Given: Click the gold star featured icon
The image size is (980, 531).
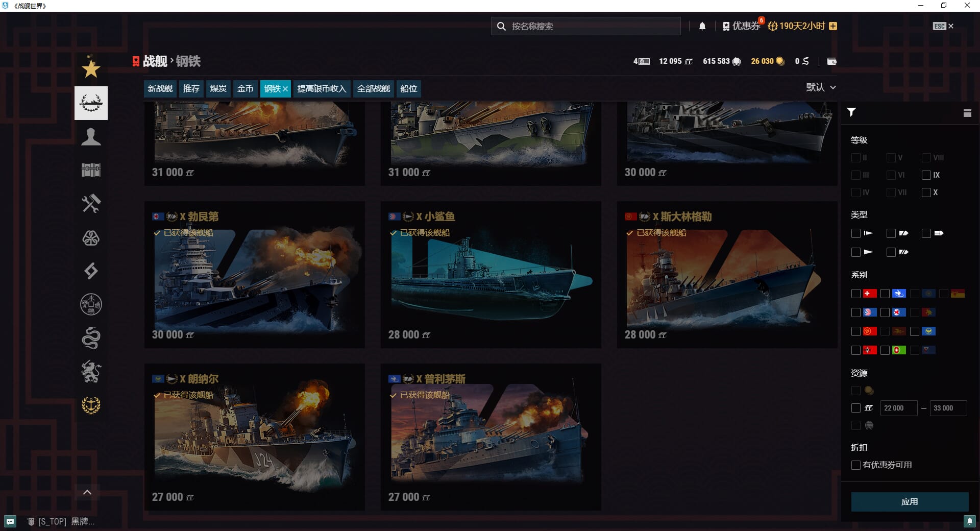Looking at the screenshot, I should (91, 68).
